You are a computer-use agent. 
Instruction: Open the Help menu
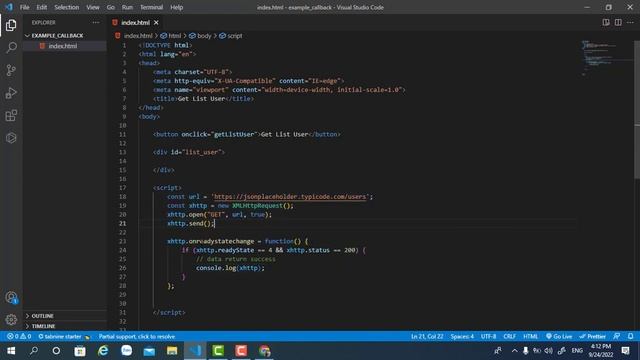tap(176, 7)
